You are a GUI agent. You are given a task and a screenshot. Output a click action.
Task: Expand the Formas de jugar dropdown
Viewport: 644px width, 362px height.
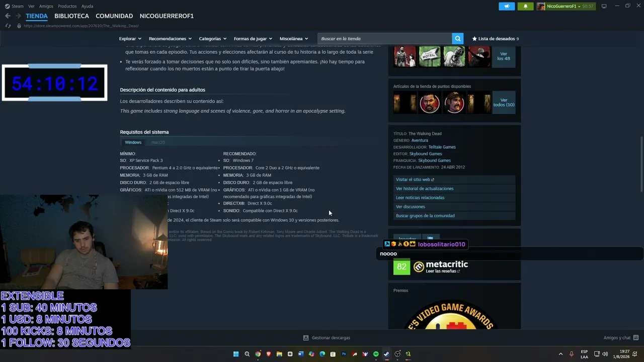253,39
